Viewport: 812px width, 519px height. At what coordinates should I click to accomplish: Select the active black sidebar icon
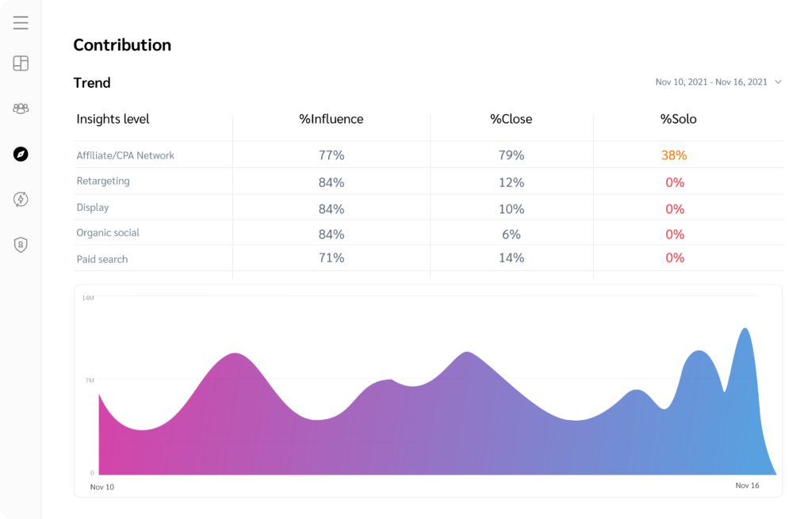pyautogui.click(x=21, y=154)
